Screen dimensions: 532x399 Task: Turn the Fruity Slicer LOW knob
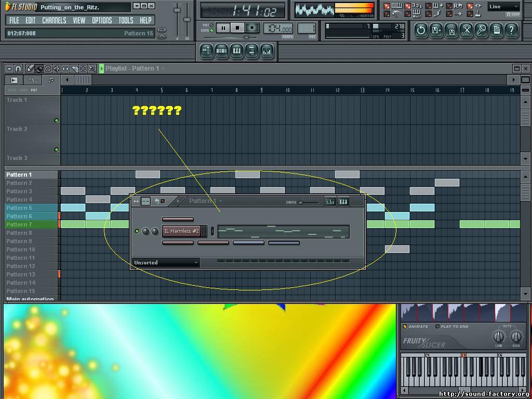tap(498, 337)
